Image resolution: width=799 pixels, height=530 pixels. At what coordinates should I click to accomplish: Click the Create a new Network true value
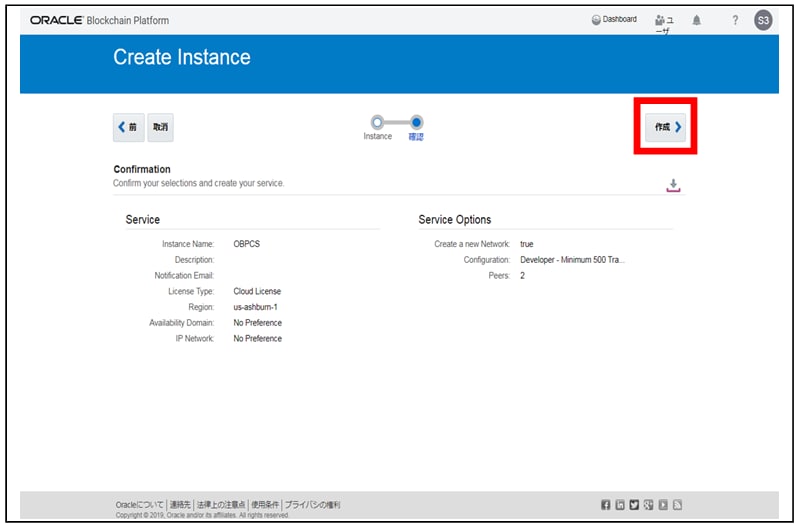(x=526, y=244)
